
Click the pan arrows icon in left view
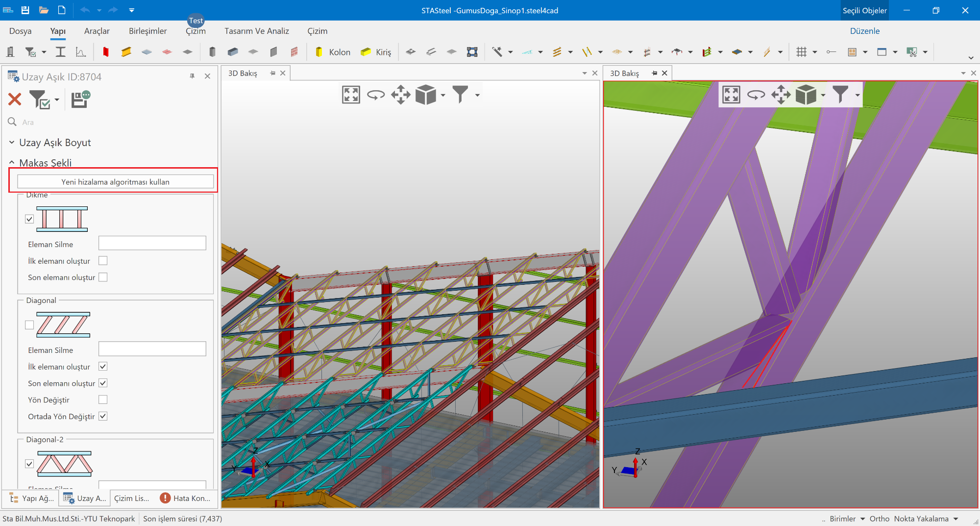401,95
